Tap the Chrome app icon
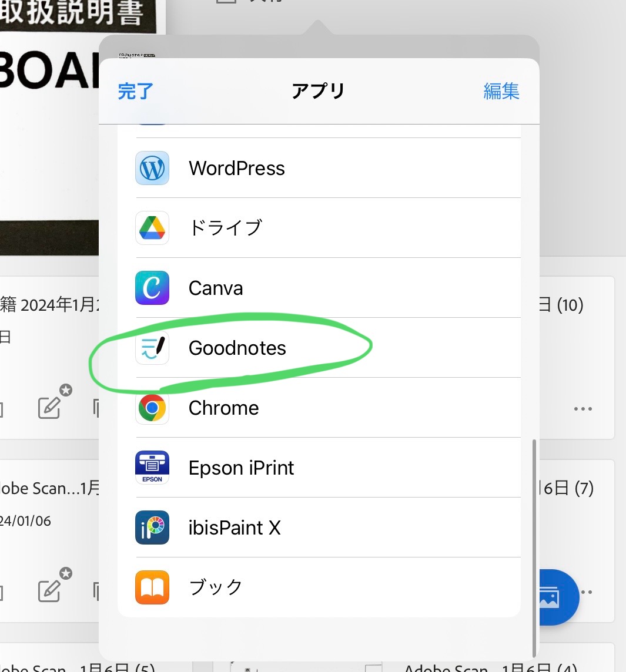The image size is (626, 672). tap(152, 408)
